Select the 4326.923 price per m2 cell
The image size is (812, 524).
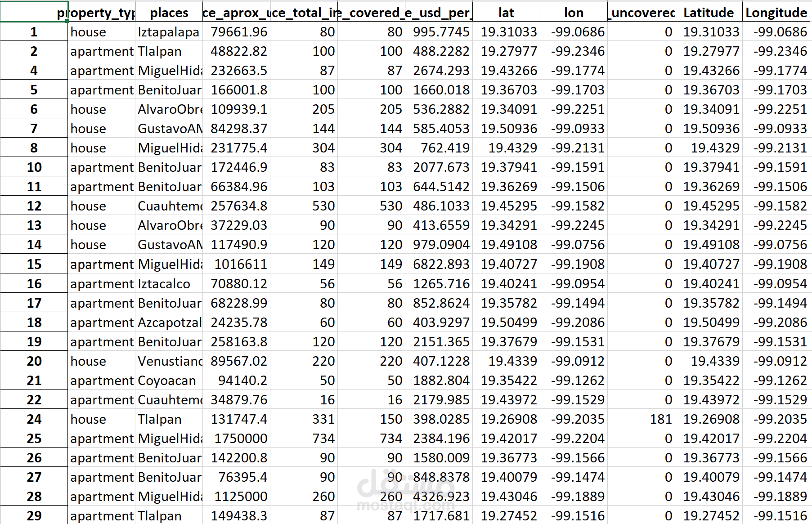[439, 496]
